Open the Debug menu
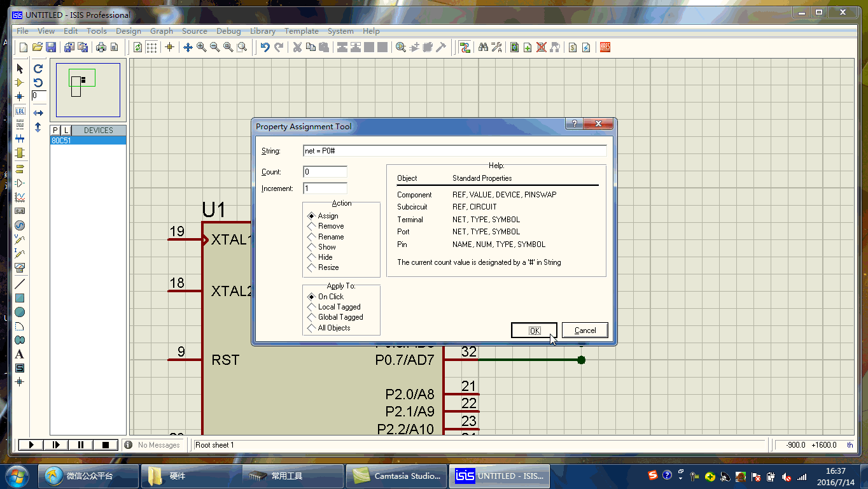The width and height of the screenshot is (868, 489). pyautogui.click(x=228, y=31)
